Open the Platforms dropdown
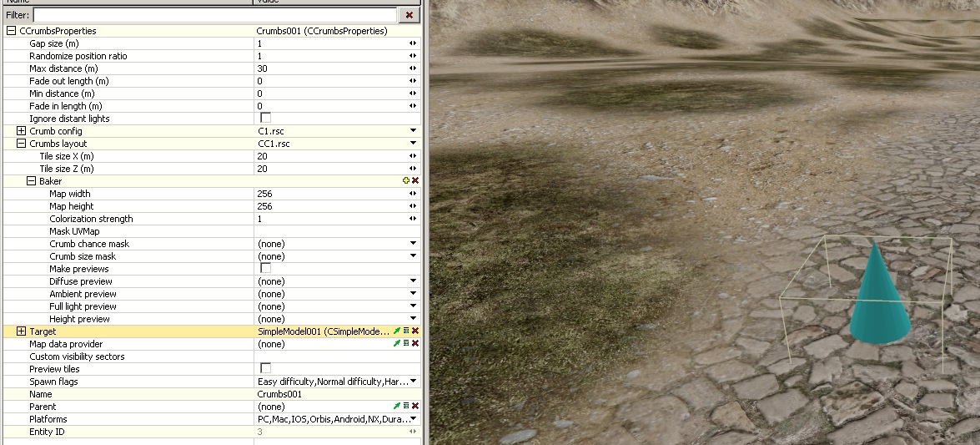Image resolution: width=980 pixels, height=445 pixels. (x=413, y=419)
